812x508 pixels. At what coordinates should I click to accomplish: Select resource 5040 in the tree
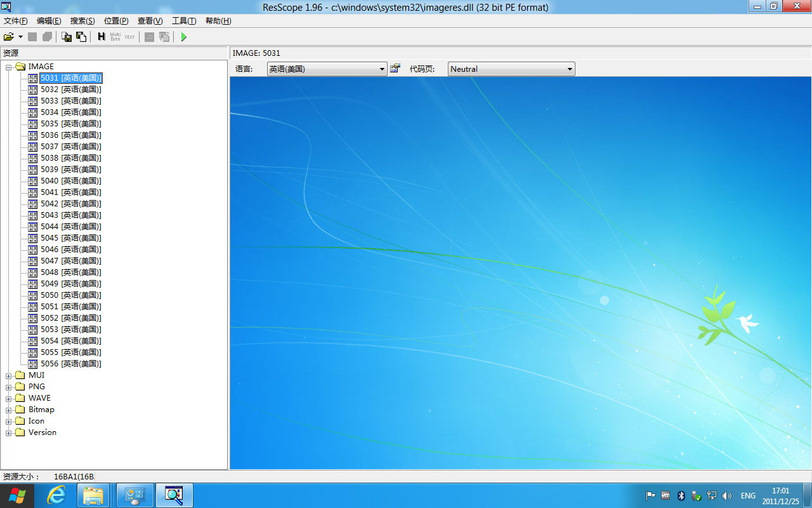71,181
